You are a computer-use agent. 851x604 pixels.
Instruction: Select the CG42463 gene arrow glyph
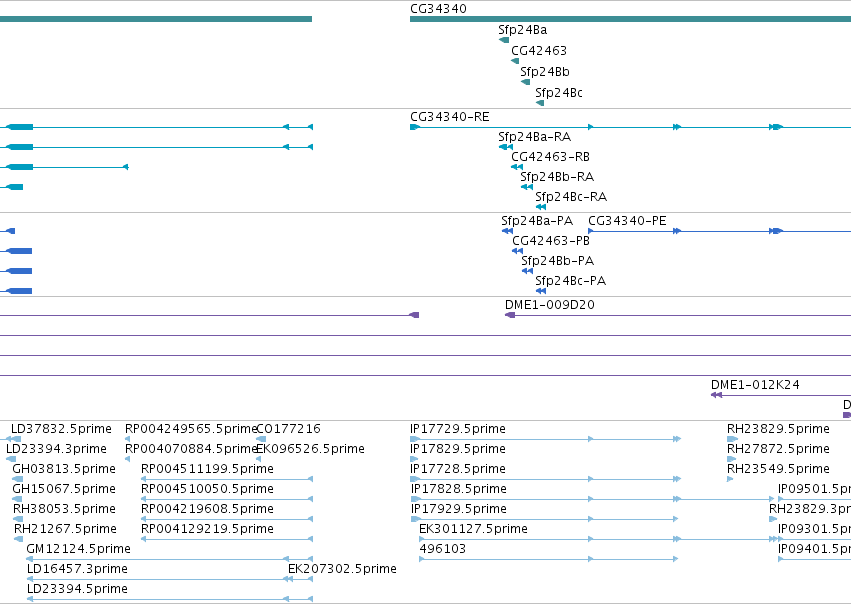click(x=515, y=61)
